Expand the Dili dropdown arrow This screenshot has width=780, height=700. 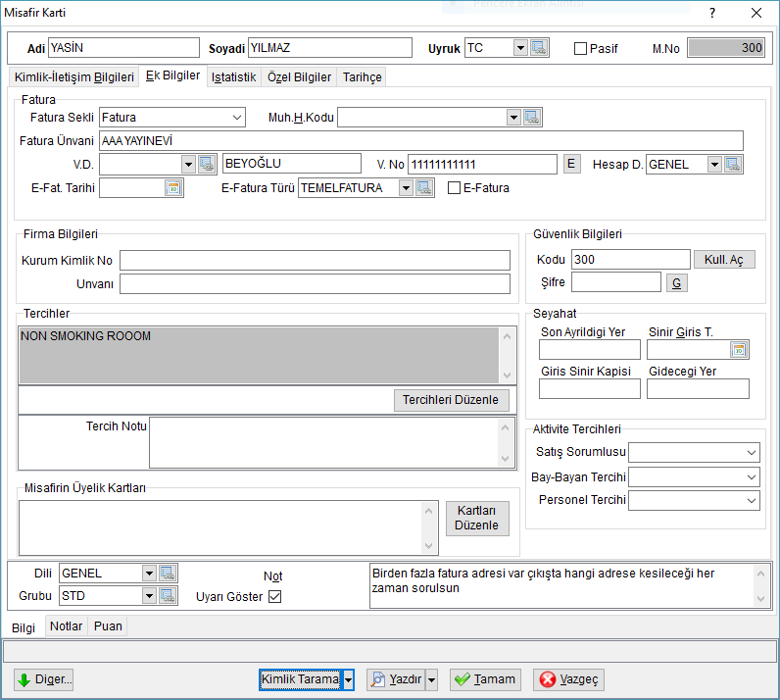149,574
